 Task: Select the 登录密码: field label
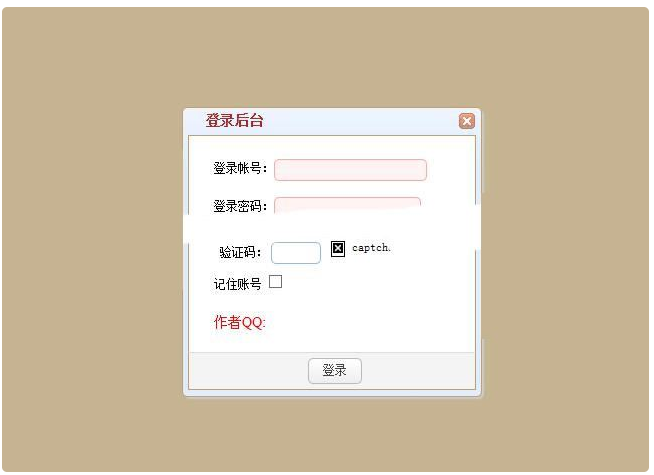240,206
